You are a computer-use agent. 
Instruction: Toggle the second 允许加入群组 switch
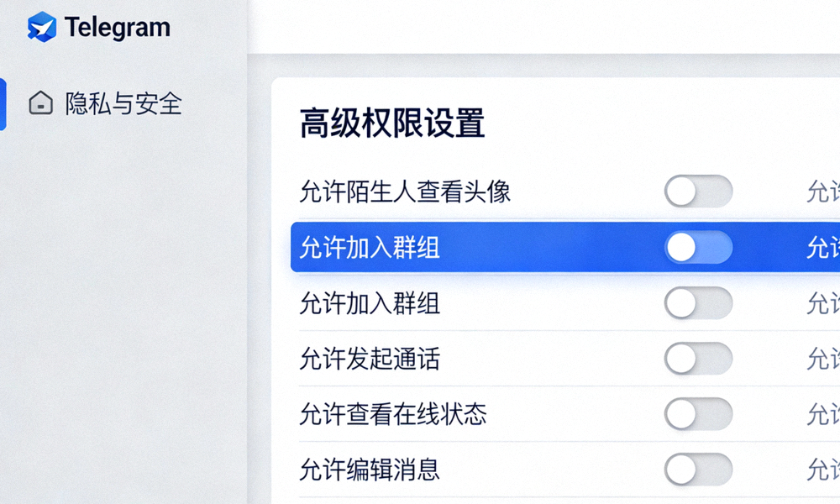[699, 303]
